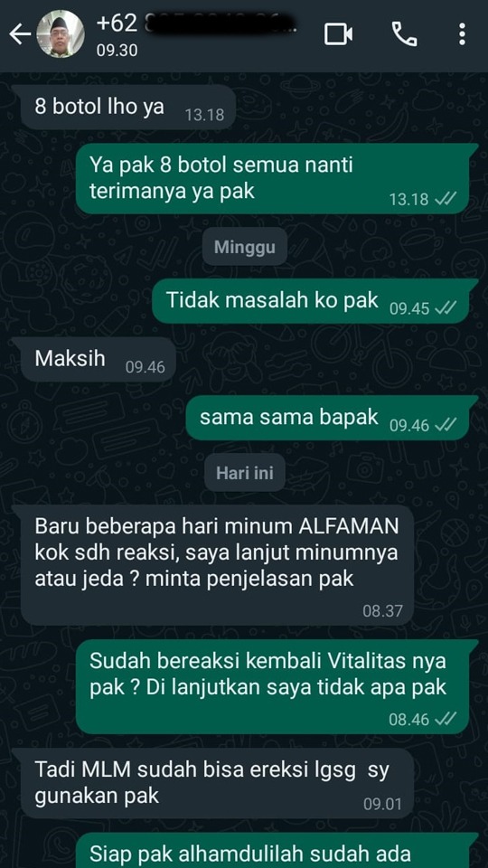Tap double check marks beside 09.45
Screen dimensions: 488x868
pyautogui.click(x=446, y=309)
